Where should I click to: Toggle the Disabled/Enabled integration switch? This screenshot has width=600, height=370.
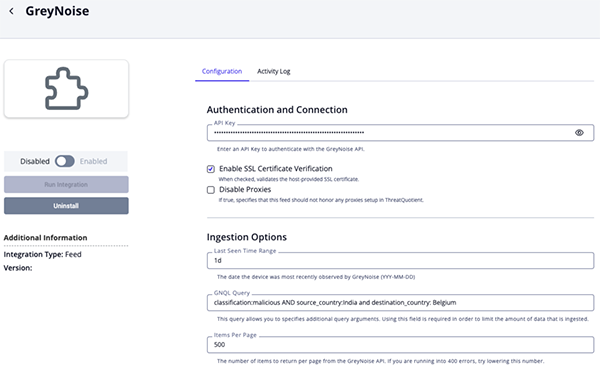tap(65, 161)
